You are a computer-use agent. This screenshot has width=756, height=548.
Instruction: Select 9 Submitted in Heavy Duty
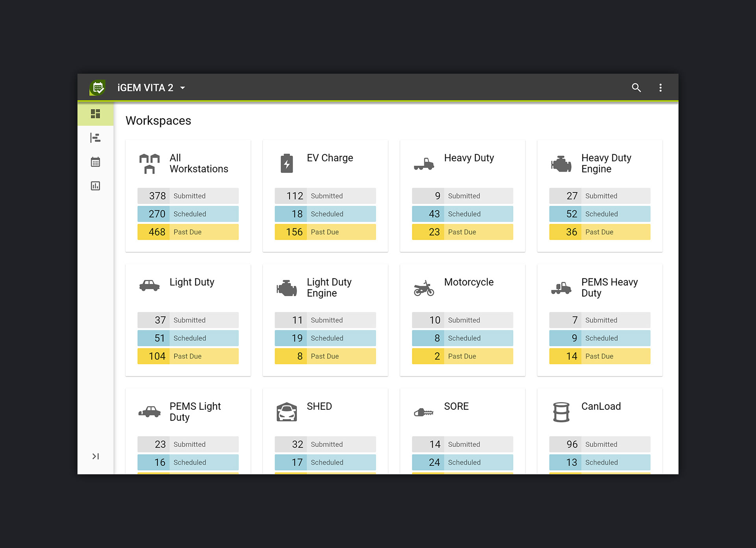pos(463,196)
